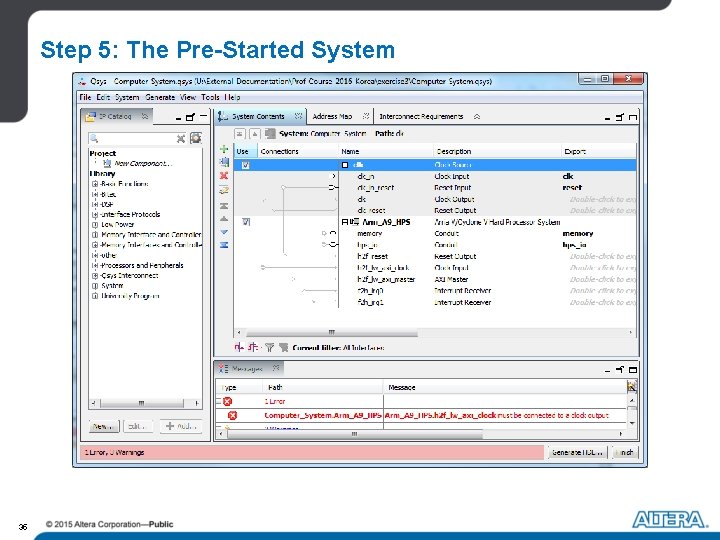Open the View menu

point(187,97)
